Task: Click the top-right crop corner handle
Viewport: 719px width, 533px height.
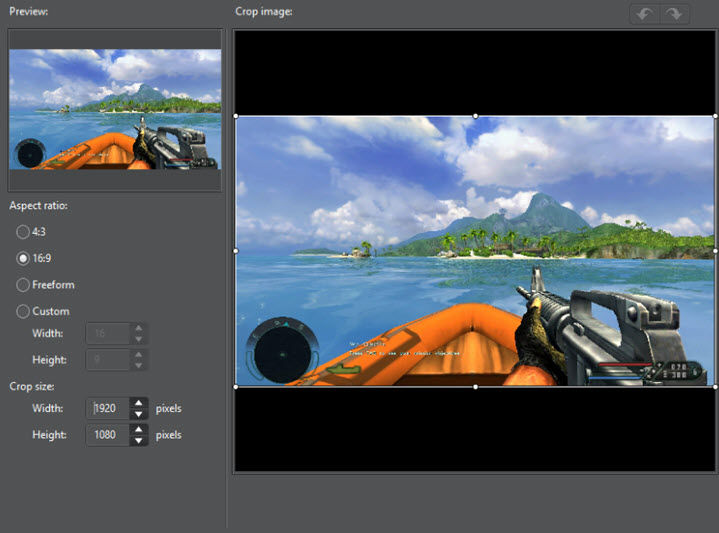Action: click(714, 116)
